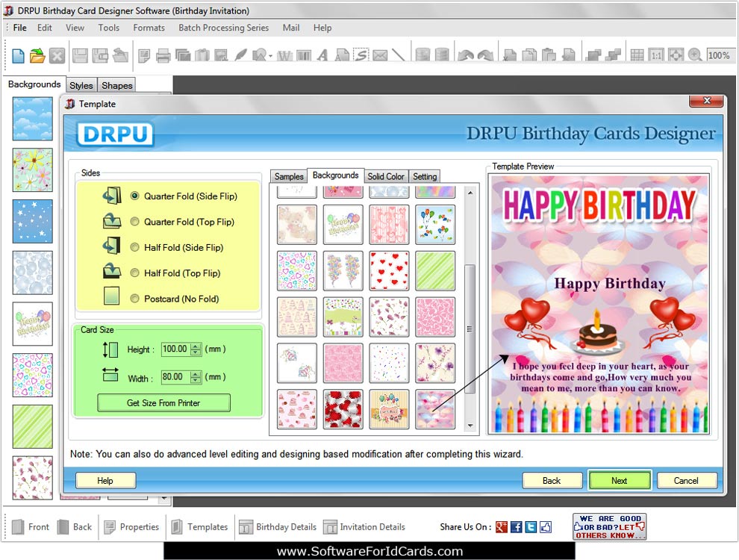
Task: Open Properties in the bottom bar
Action: click(131, 527)
